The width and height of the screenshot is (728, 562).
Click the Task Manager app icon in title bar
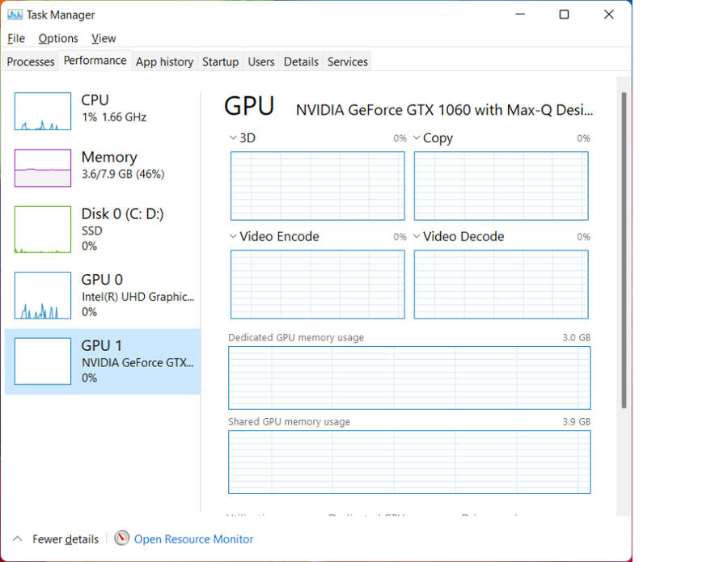pos(15,15)
